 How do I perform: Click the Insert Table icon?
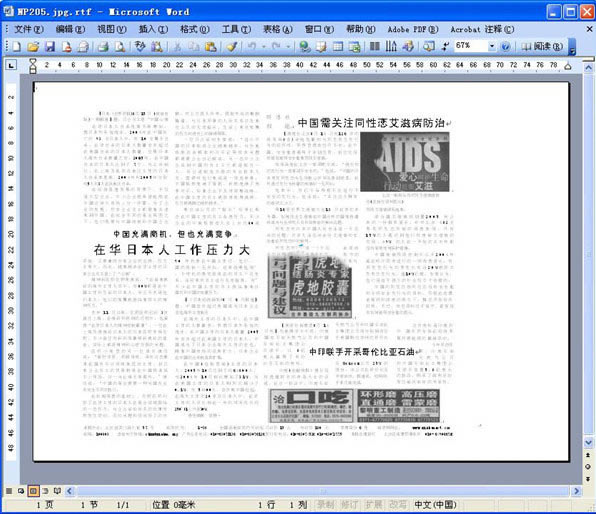pos(338,47)
